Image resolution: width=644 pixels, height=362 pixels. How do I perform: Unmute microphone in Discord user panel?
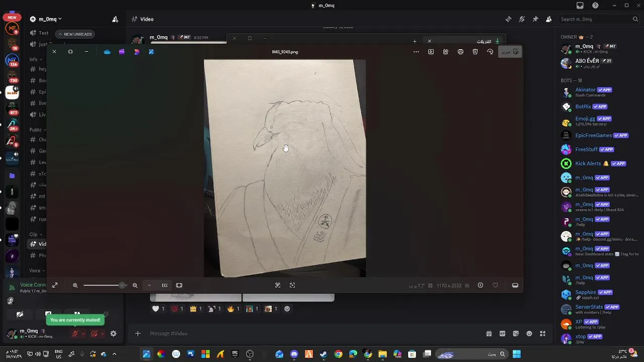[x=75, y=334]
